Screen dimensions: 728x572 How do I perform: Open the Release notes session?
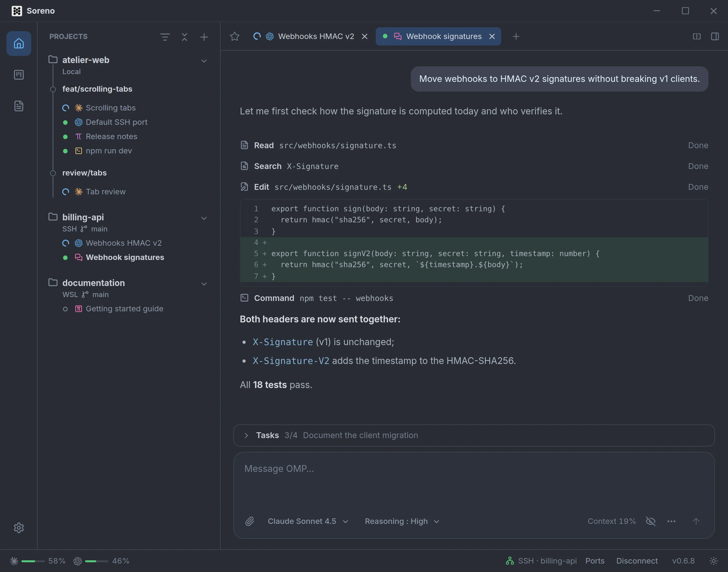pyautogui.click(x=111, y=136)
